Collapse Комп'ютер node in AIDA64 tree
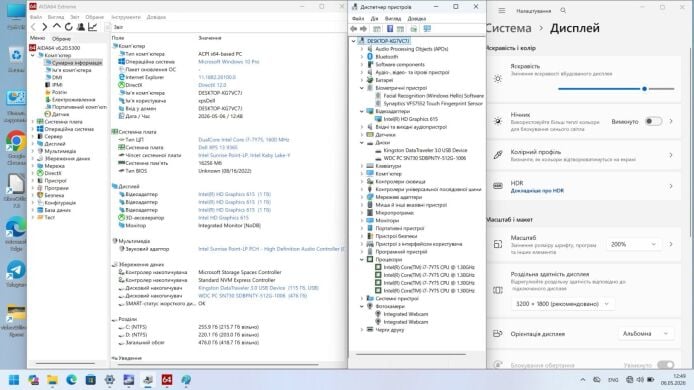 pyautogui.click(x=33, y=55)
